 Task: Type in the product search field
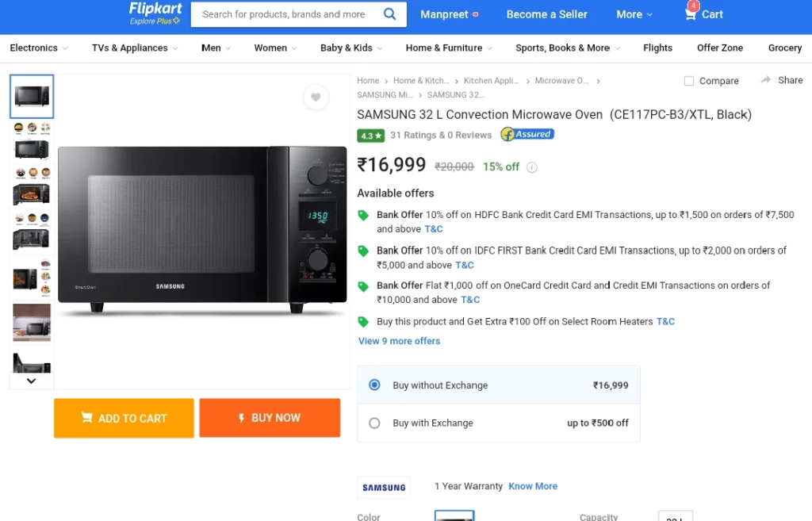[285, 14]
